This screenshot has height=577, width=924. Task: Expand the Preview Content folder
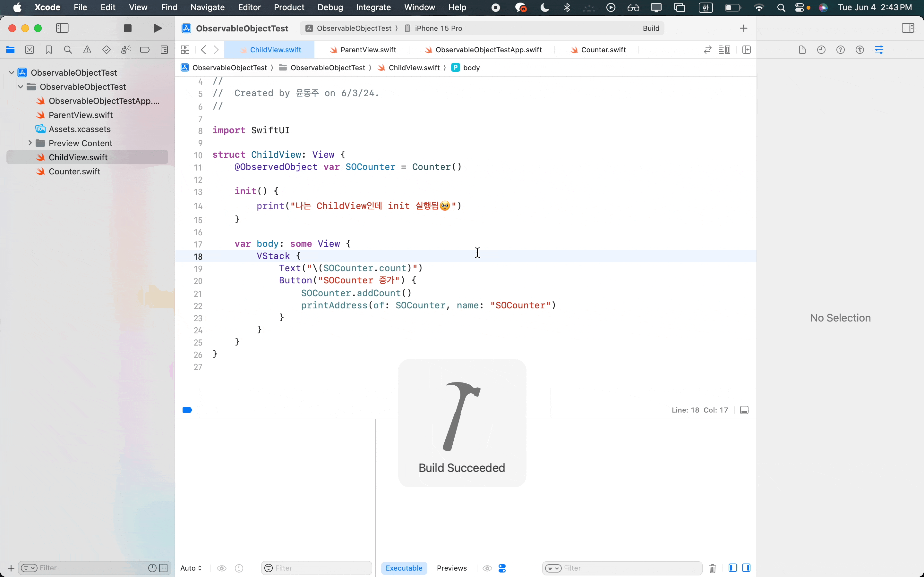point(30,143)
